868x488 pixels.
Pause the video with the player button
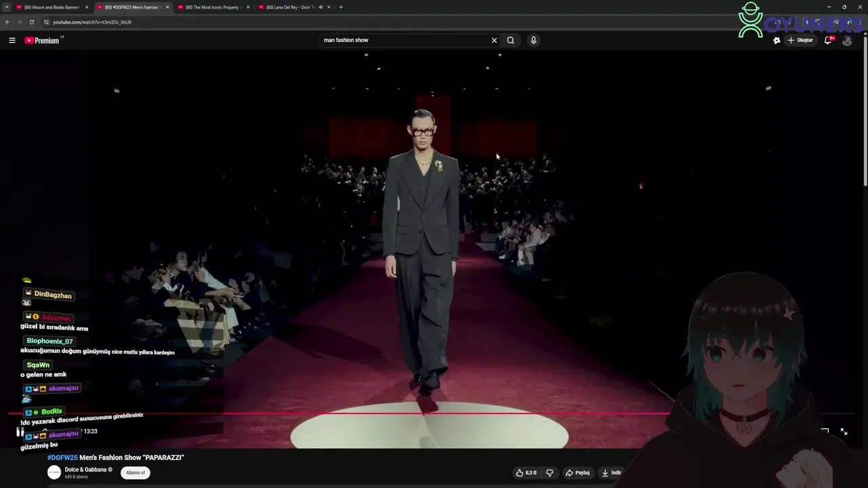click(20, 431)
